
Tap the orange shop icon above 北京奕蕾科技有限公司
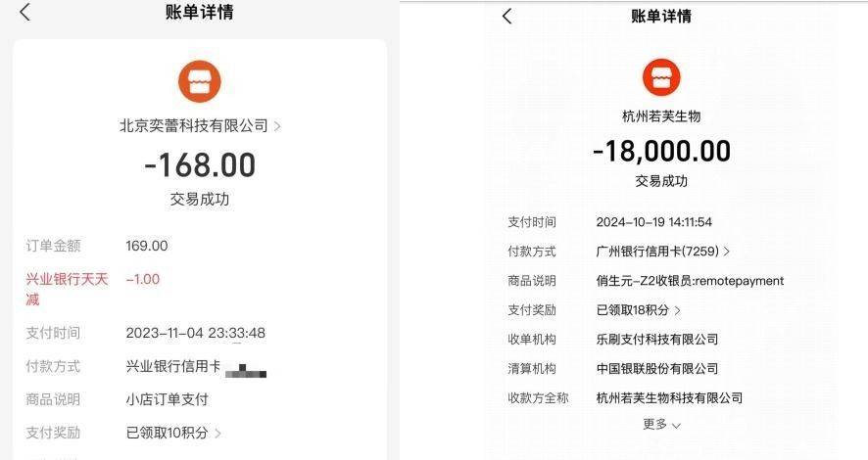pyautogui.click(x=199, y=82)
